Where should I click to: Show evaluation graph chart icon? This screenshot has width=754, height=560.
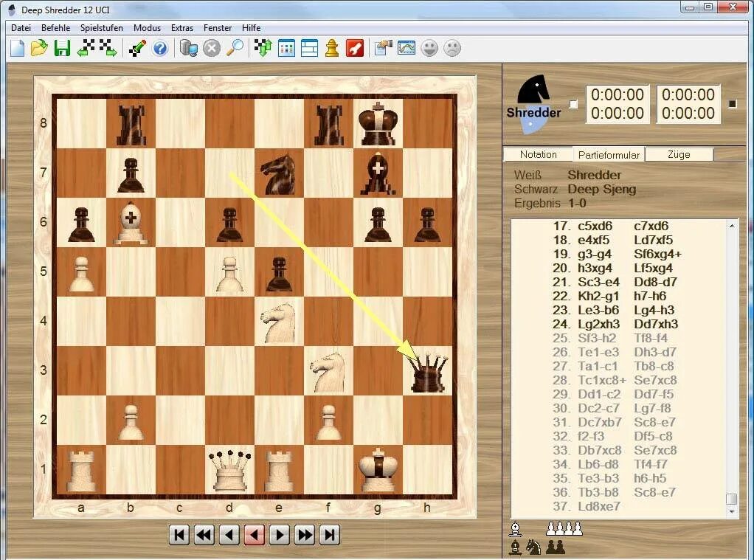pos(407,48)
